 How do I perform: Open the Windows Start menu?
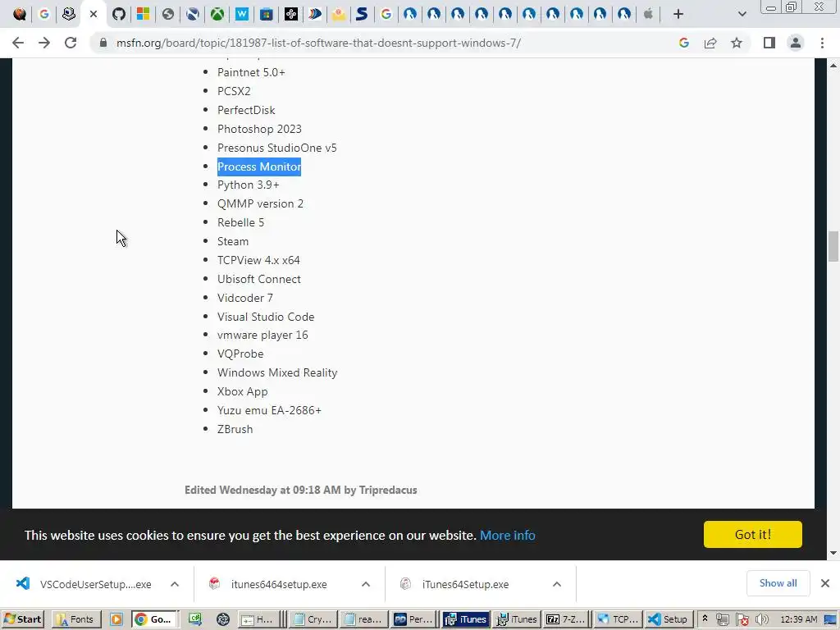22,619
